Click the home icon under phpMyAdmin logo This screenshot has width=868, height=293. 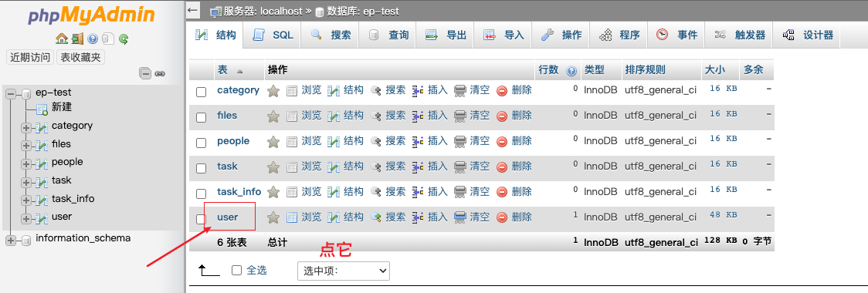click(62, 38)
